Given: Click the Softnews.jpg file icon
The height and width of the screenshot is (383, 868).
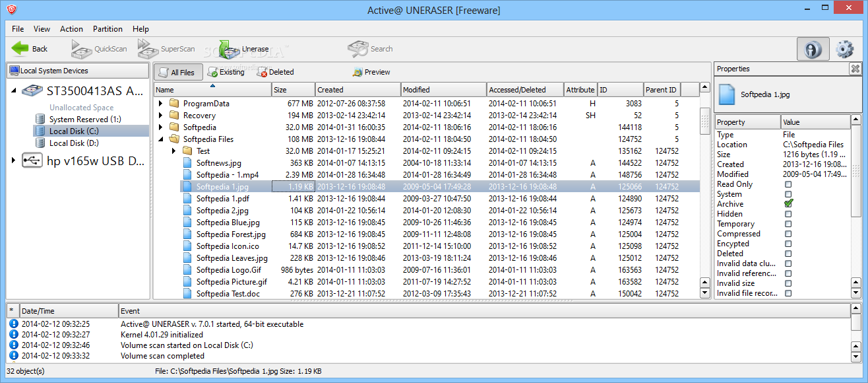Looking at the screenshot, I should click(188, 163).
